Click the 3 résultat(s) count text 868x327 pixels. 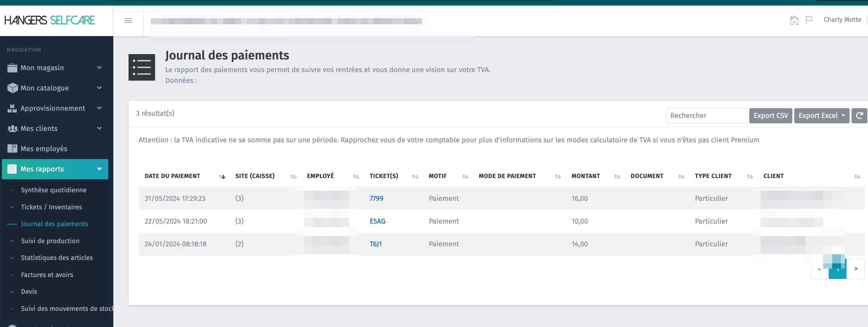pyautogui.click(x=155, y=113)
